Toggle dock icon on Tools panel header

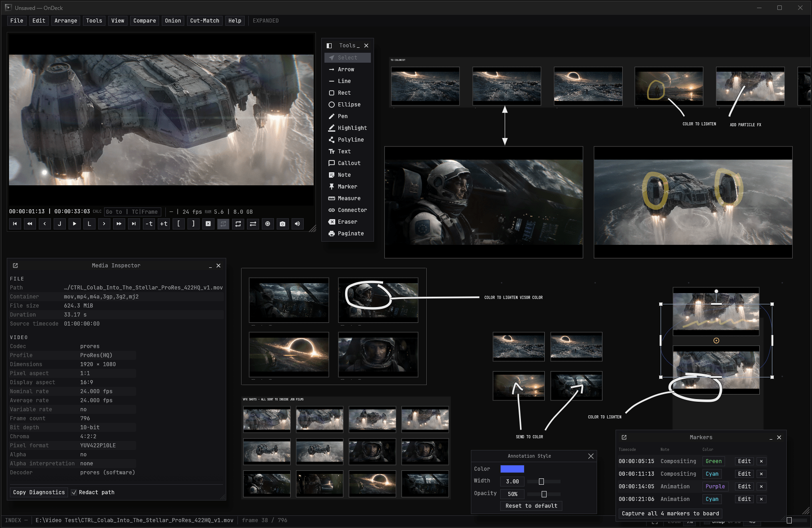329,46
